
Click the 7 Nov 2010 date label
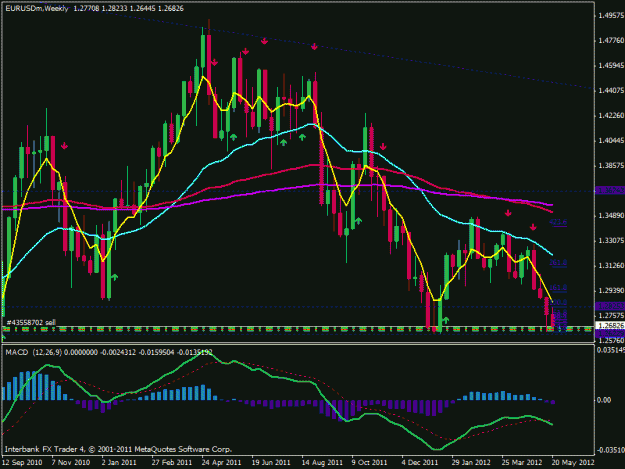pyautogui.click(x=71, y=462)
